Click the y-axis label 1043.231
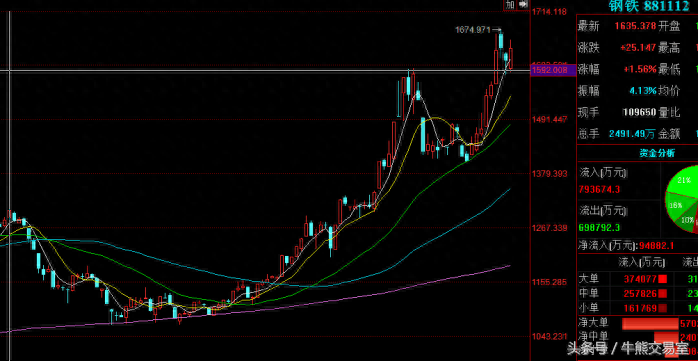 (x=549, y=336)
